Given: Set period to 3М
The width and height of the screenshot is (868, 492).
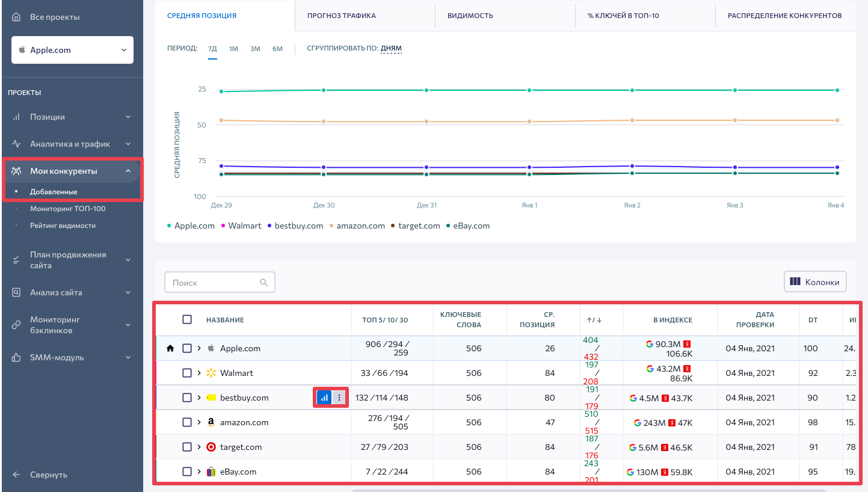Looking at the screenshot, I should tap(255, 49).
